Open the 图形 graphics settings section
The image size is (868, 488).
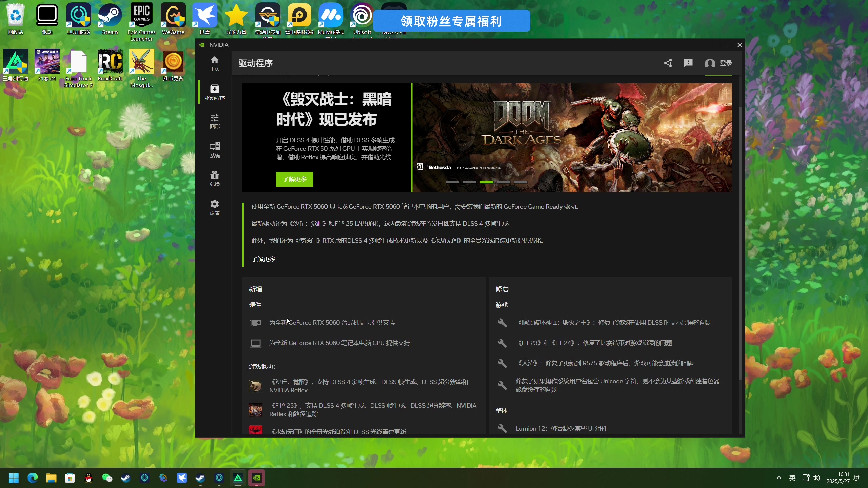[x=214, y=121]
